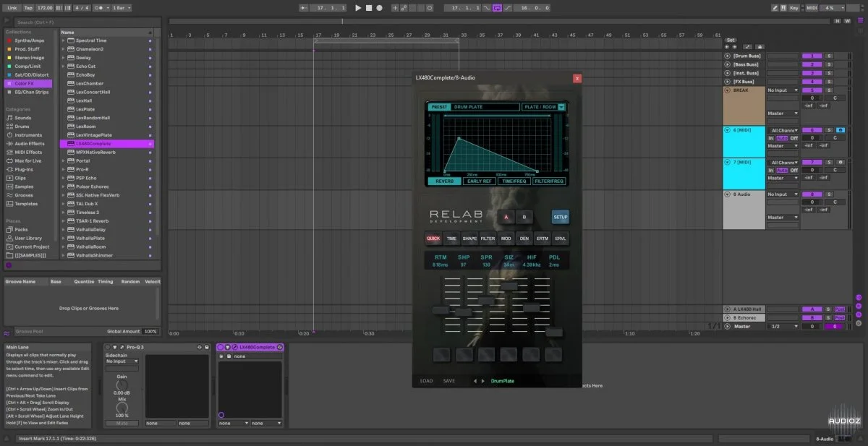Select the Synths/Amps collection
This screenshot has width=868, height=446.
tap(29, 40)
